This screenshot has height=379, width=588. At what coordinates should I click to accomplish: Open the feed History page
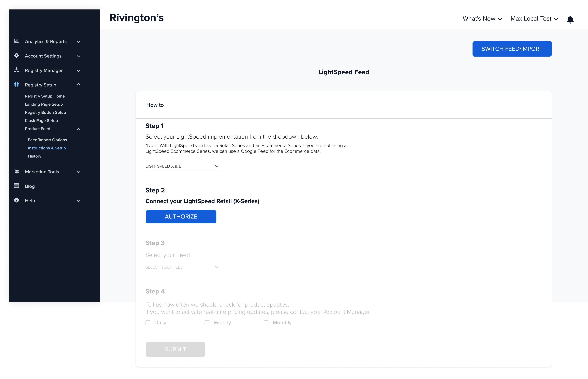click(x=35, y=156)
